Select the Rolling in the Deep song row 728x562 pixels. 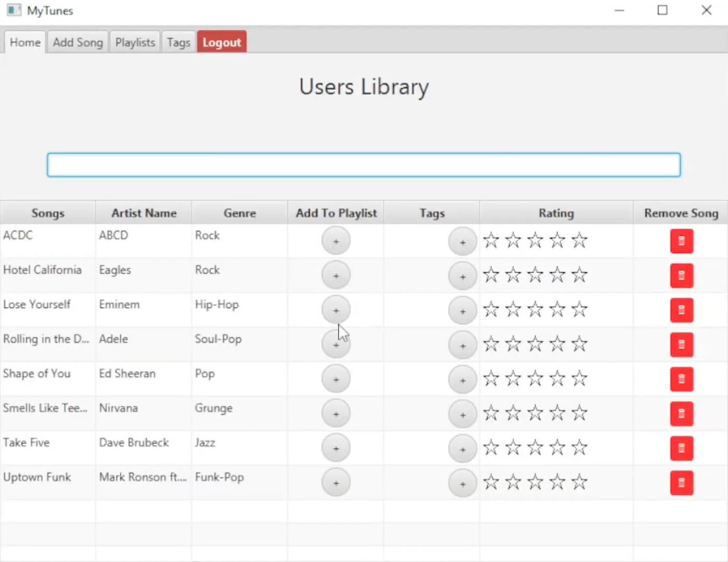[46, 339]
